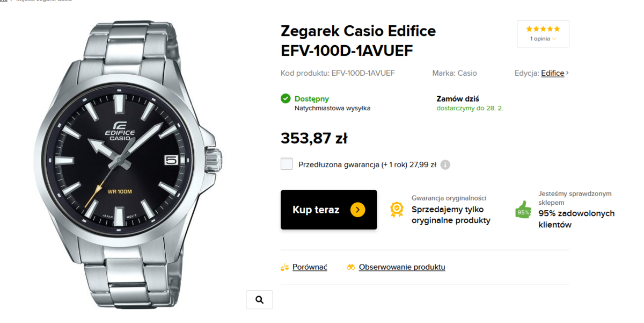Image resolution: width=644 pixels, height=323 pixels.
Task: Click the info icon next to extended warranty
Action: click(x=445, y=165)
